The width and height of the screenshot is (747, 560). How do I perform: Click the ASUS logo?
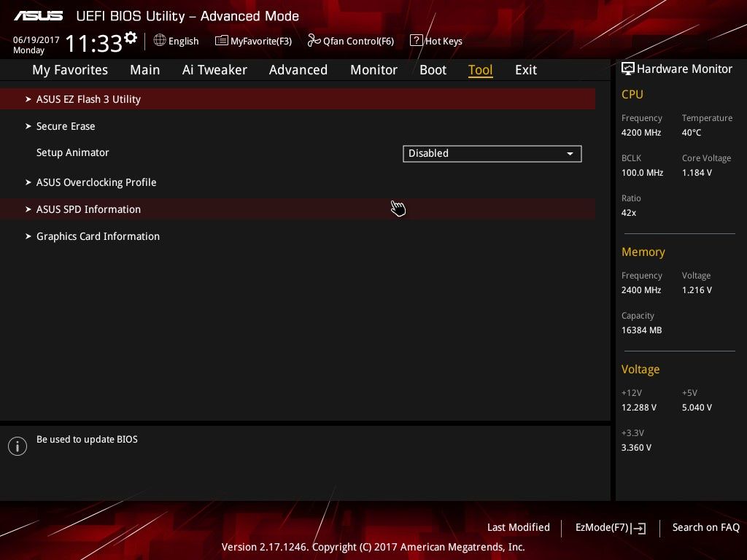point(38,16)
